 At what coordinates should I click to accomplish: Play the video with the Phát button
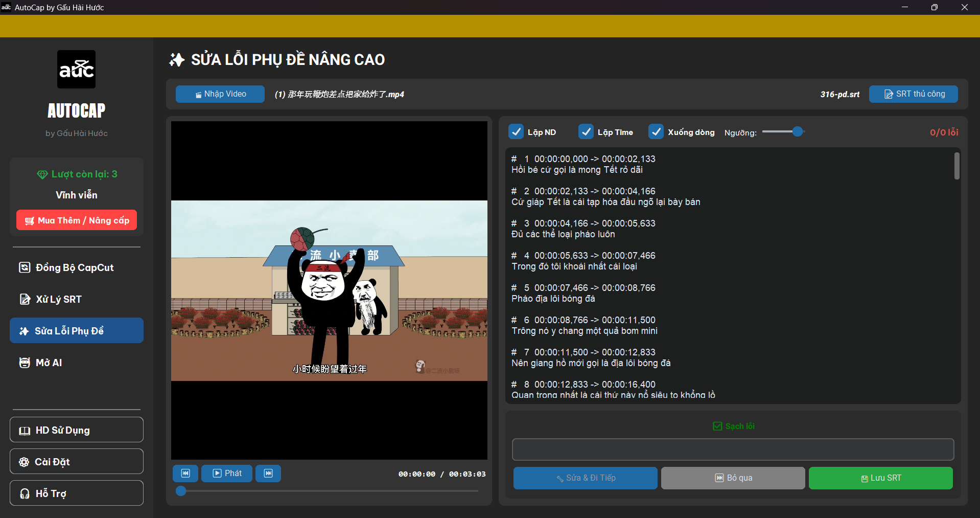(227, 474)
